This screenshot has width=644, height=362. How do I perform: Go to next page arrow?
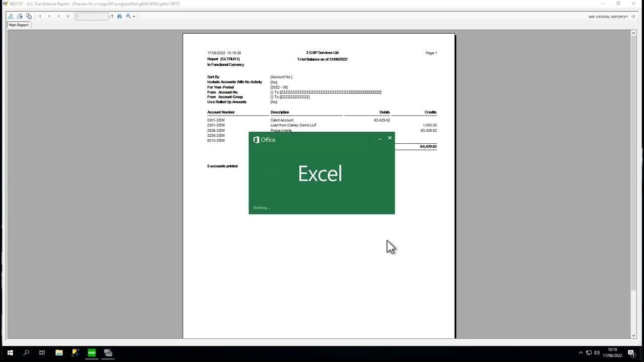tap(58, 16)
